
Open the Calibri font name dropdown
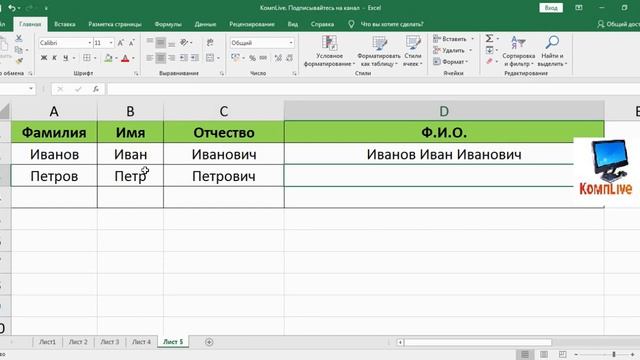(x=89, y=43)
